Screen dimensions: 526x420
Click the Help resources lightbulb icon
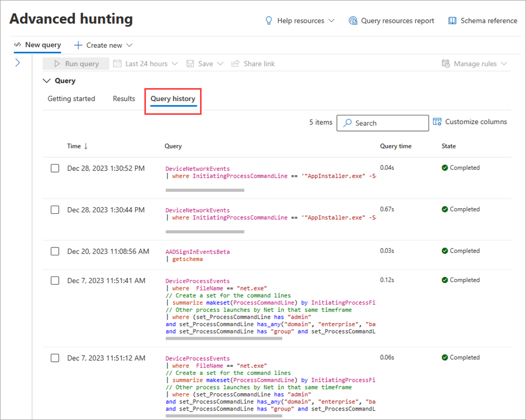click(x=269, y=21)
